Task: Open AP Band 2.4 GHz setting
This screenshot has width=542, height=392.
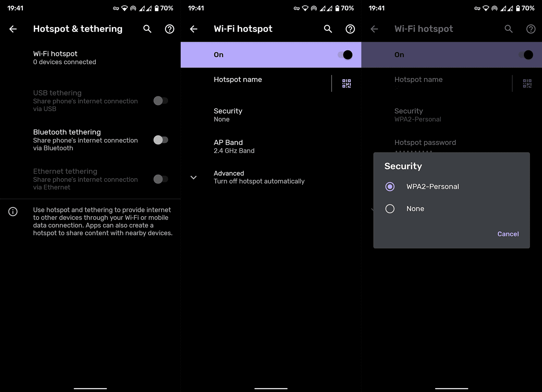Action: pos(271,146)
